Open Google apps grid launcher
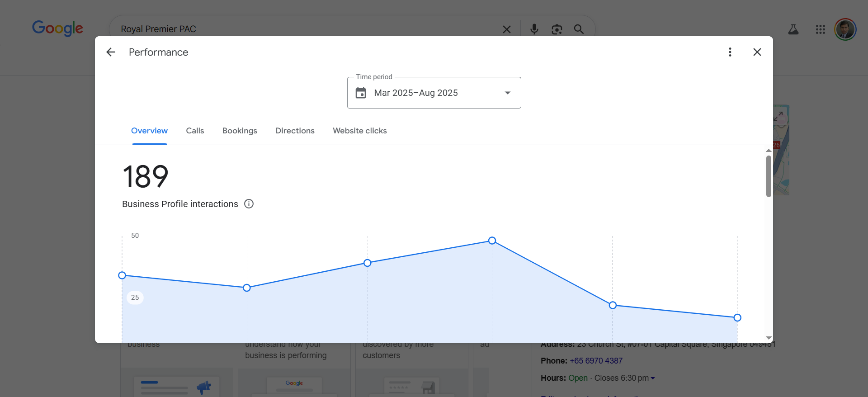This screenshot has height=397, width=868. click(x=820, y=29)
